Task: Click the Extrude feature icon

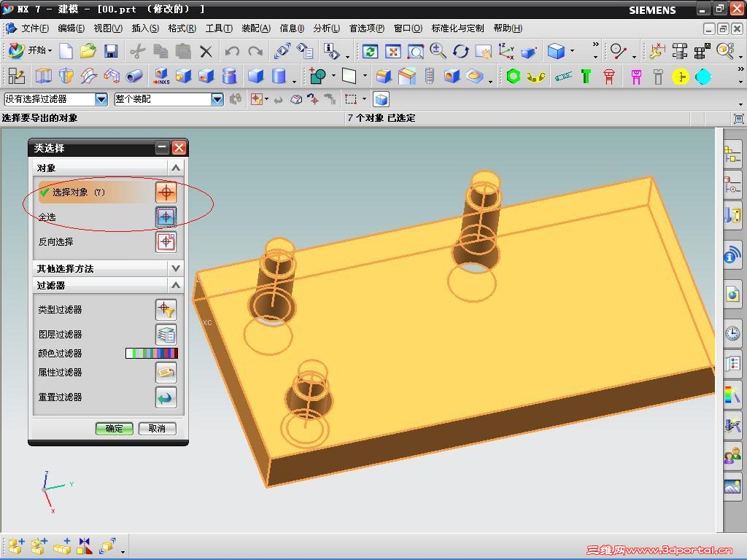Action: click(43, 76)
